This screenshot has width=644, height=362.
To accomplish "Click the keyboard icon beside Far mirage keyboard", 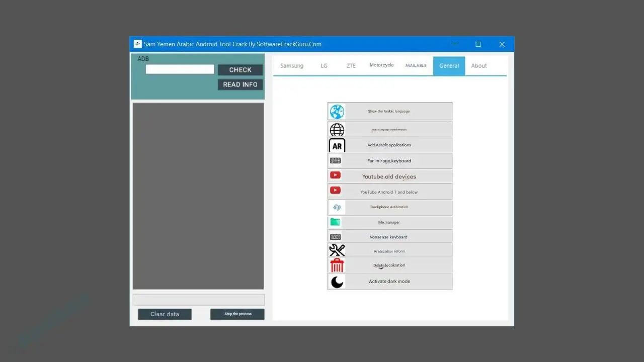I will (335, 161).
